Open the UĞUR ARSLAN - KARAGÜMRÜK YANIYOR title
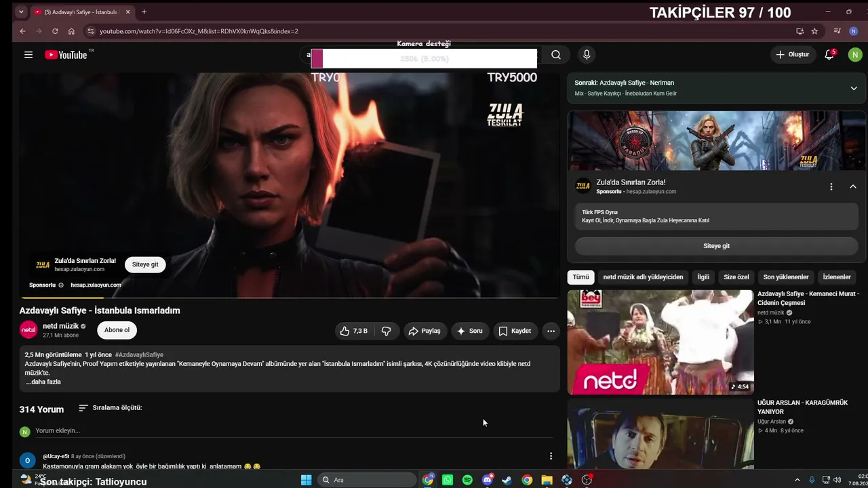Image resolution: width=868 pixels, height=488 pixels. click(x=802, y=407)
